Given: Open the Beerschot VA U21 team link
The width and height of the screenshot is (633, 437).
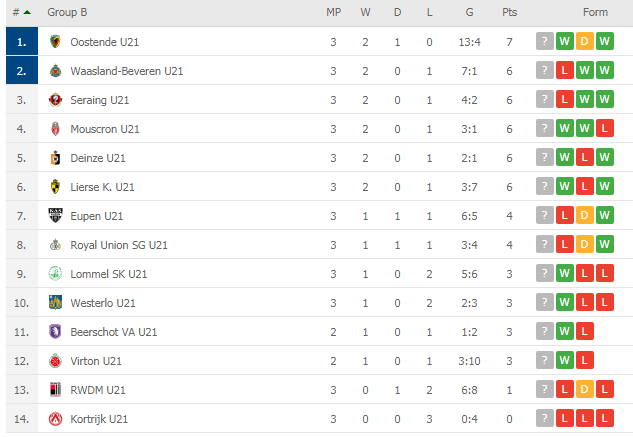Looking at the screenshot, I should [x=113, y=332].
